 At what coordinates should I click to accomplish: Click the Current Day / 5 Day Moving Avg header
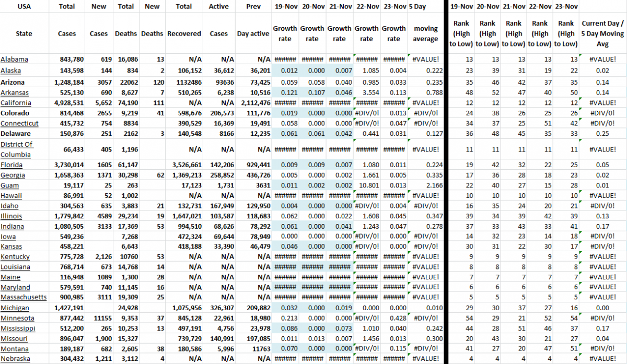[602, 33]
